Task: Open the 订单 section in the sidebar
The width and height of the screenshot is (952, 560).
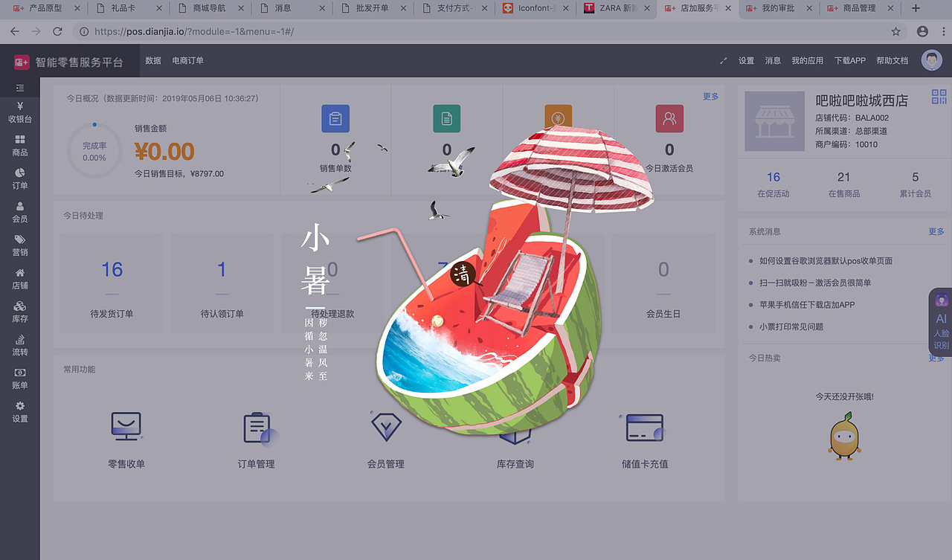Action: 20,178
